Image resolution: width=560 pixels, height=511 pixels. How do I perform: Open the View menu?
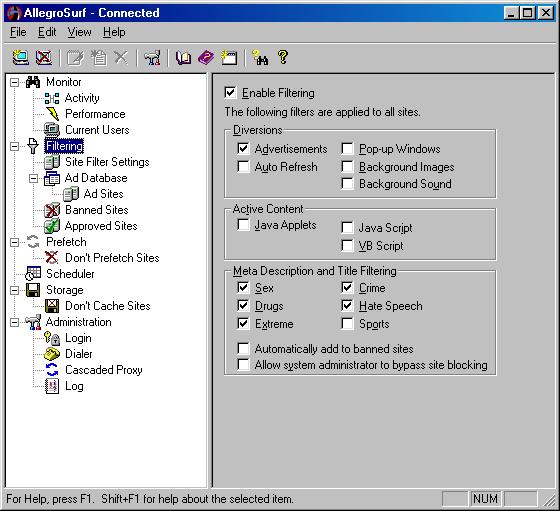79,32
